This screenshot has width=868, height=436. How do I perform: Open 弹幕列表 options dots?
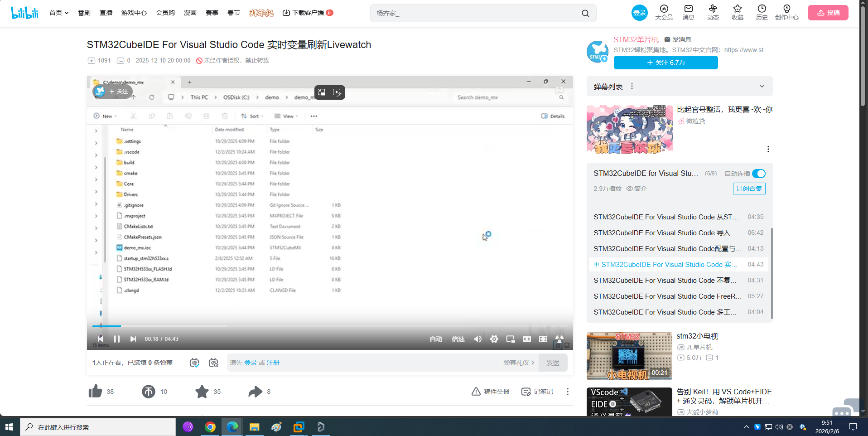(x=632, y=86)
